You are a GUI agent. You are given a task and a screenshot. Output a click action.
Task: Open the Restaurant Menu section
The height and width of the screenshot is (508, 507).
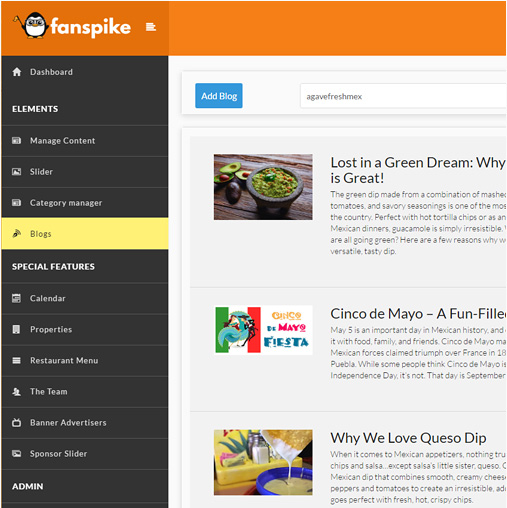85,361
